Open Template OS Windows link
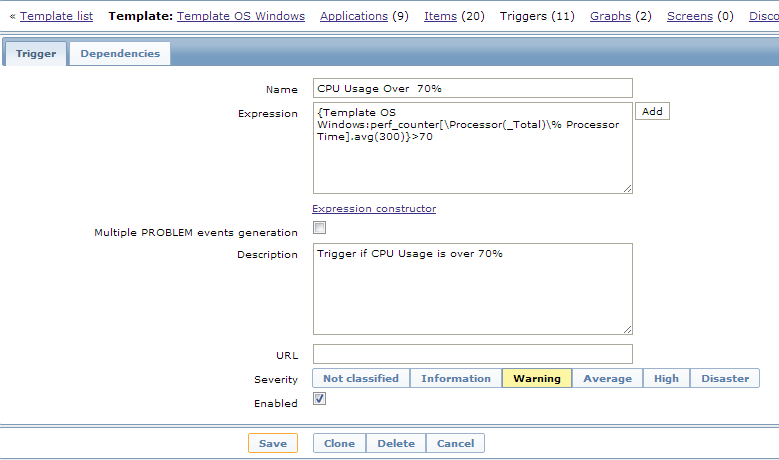This screenshot has height=460, width=779. pos(241,16)
